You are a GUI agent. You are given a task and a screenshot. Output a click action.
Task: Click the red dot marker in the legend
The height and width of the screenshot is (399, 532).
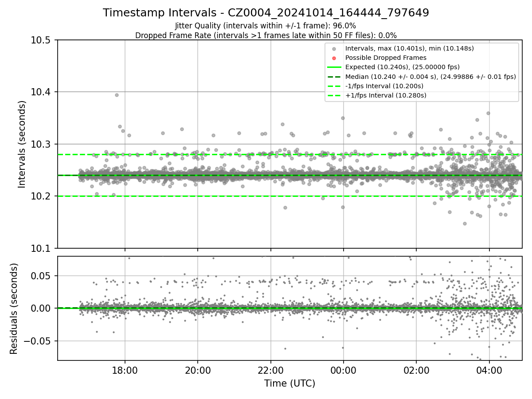[x=334, y=58]
